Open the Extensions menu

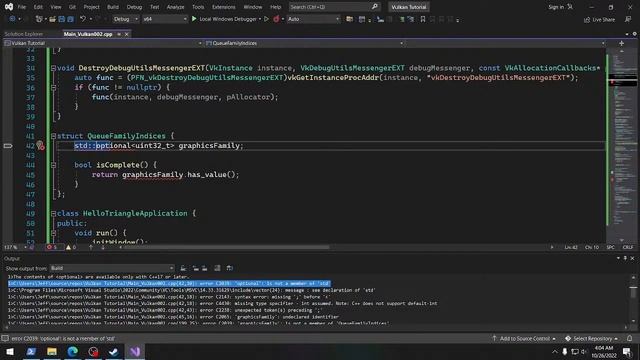[x=223, y=7]
